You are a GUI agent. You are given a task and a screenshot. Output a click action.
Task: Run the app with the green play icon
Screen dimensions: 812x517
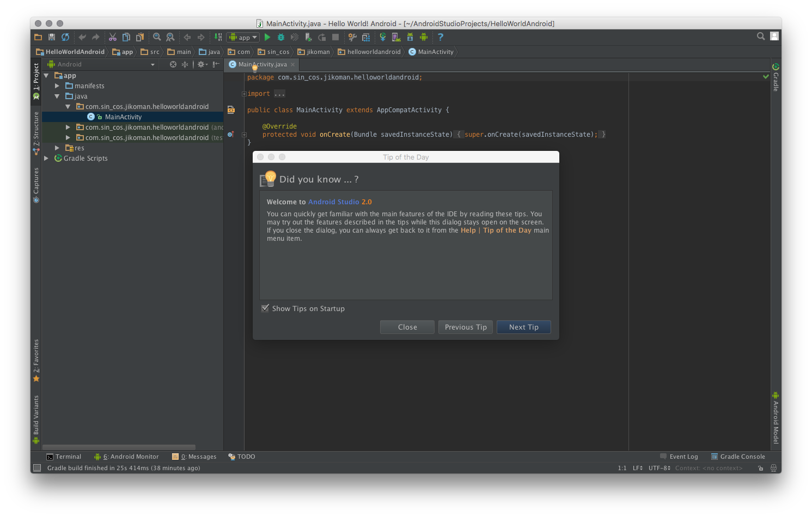pos(267,37)
